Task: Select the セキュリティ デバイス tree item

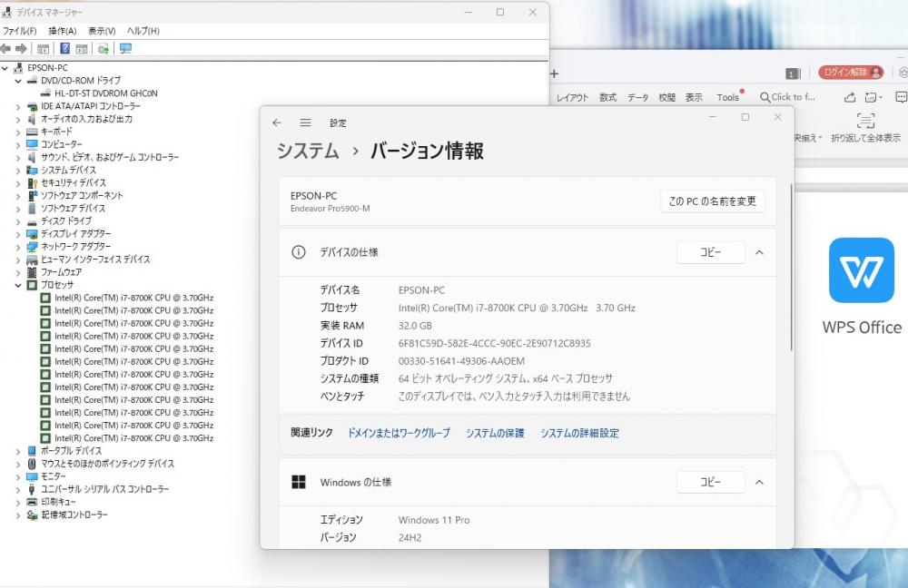Action: 73,183
